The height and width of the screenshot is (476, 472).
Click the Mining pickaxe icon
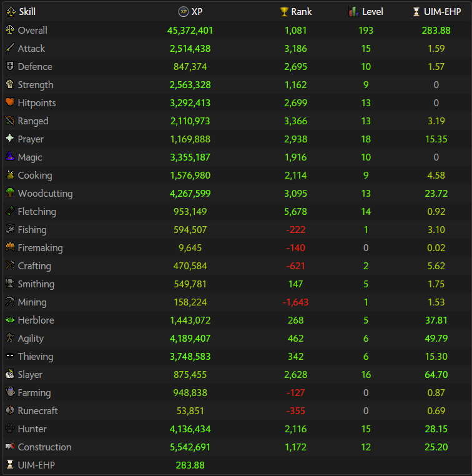click(x=10, y=302)
